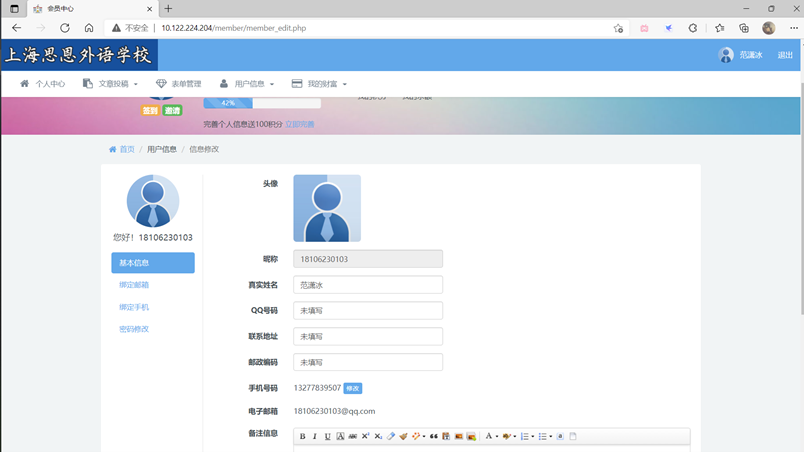Click the 真实姓名 input field
804x452 pixels.
click(x=368, y=285)
